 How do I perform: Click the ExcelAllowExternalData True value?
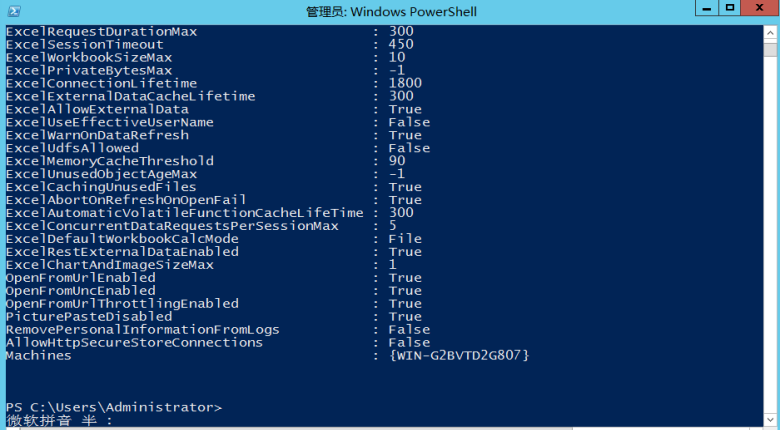pos(405,109)
